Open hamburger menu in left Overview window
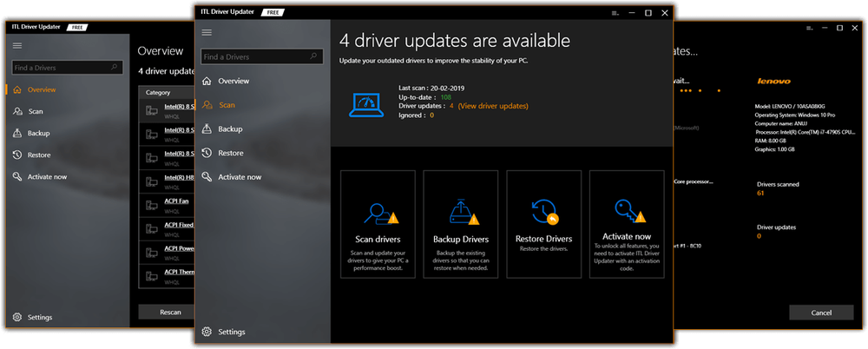Viewport: 868px width, 349px height. click(17, 45)
